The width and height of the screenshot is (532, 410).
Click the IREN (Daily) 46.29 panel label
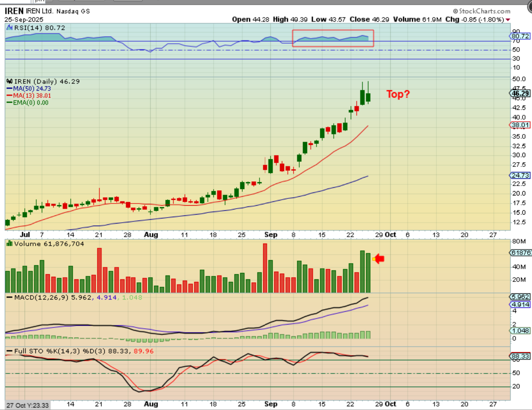(x=47, y=81)
